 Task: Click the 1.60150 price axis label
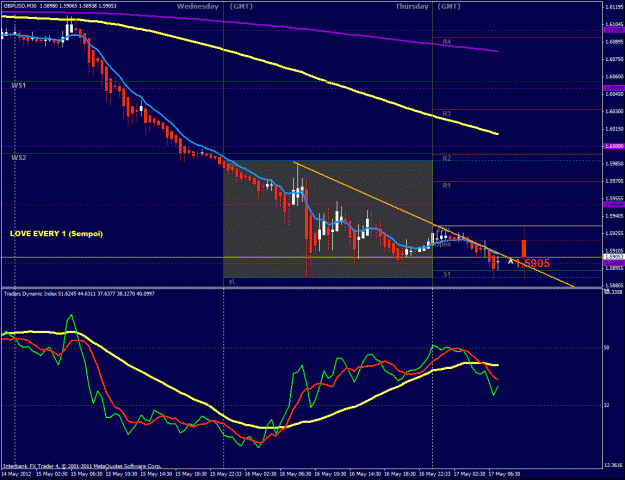(x=614, y=129)
